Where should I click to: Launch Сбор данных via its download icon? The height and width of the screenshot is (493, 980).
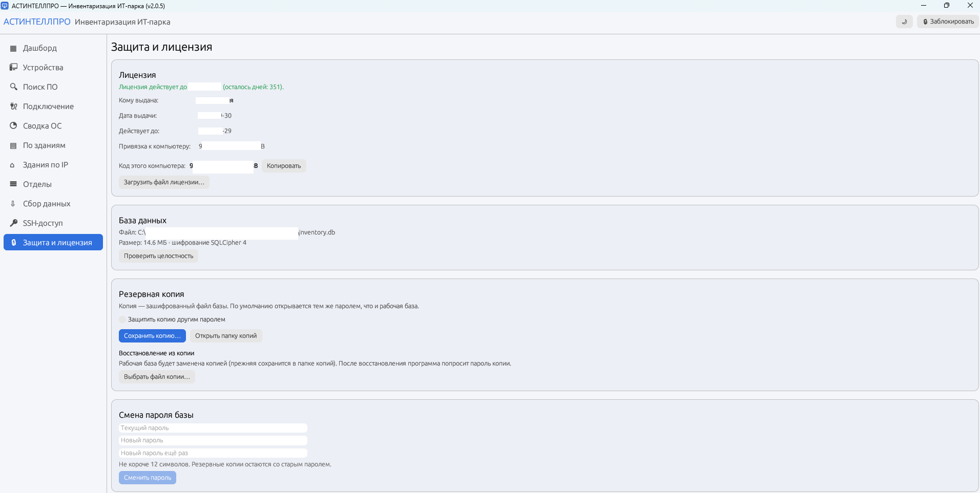13,204
